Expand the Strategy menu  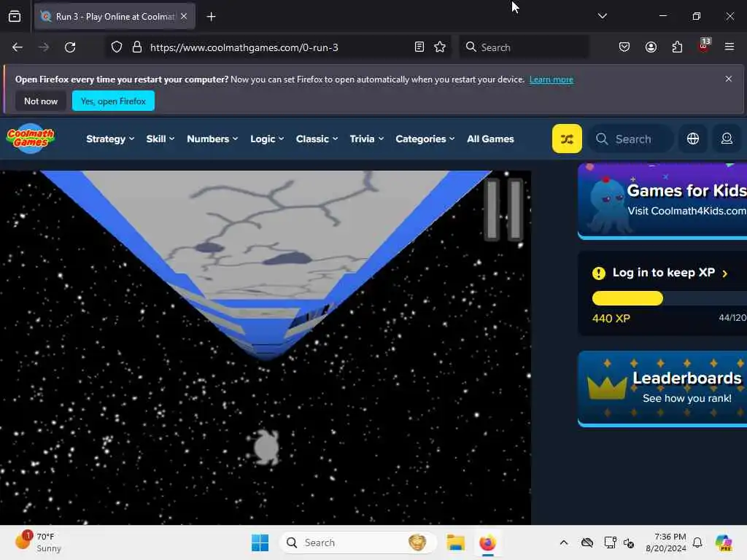pos(110,139)
